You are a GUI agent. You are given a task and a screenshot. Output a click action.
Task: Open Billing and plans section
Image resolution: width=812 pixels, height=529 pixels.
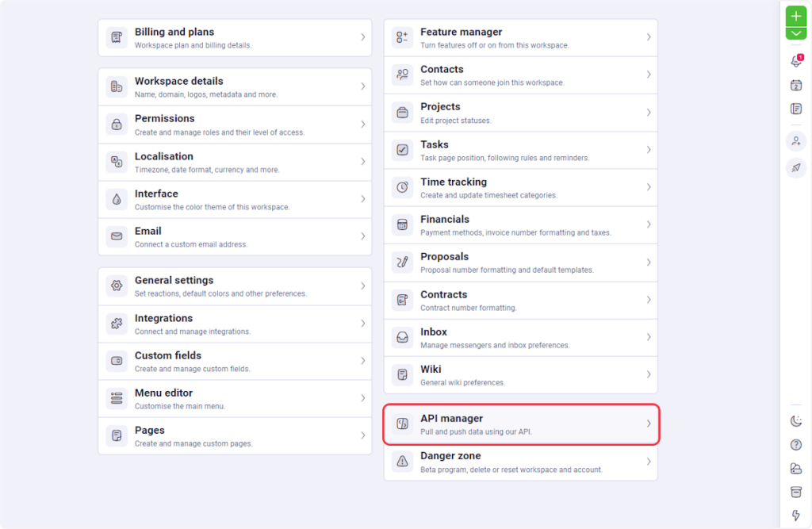click(x=235, y=38)
